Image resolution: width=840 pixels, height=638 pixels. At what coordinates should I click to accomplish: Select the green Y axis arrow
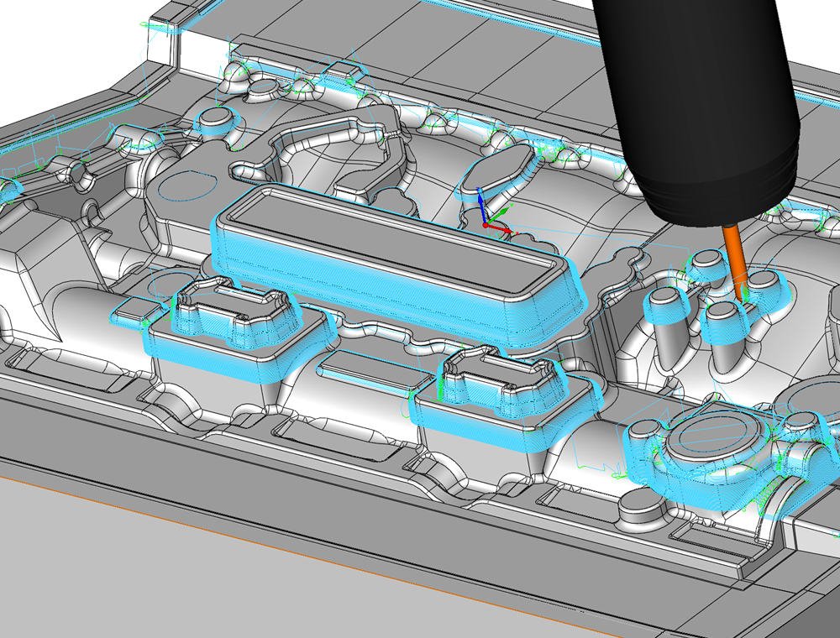click(x=500, y=214)
